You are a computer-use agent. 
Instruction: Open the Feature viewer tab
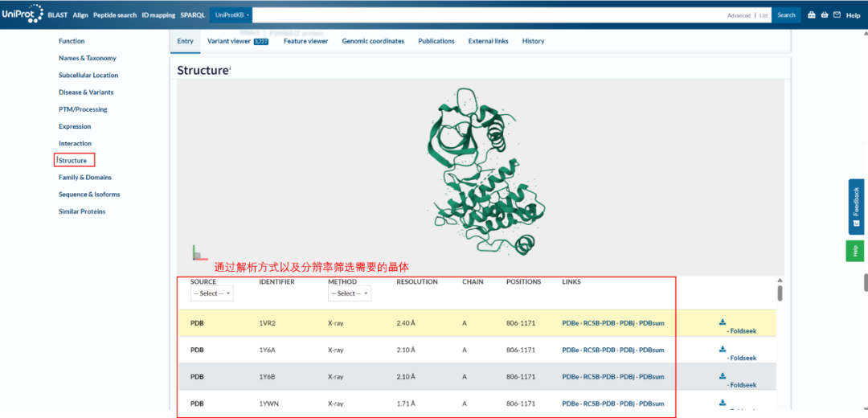[x=305, y=41]
